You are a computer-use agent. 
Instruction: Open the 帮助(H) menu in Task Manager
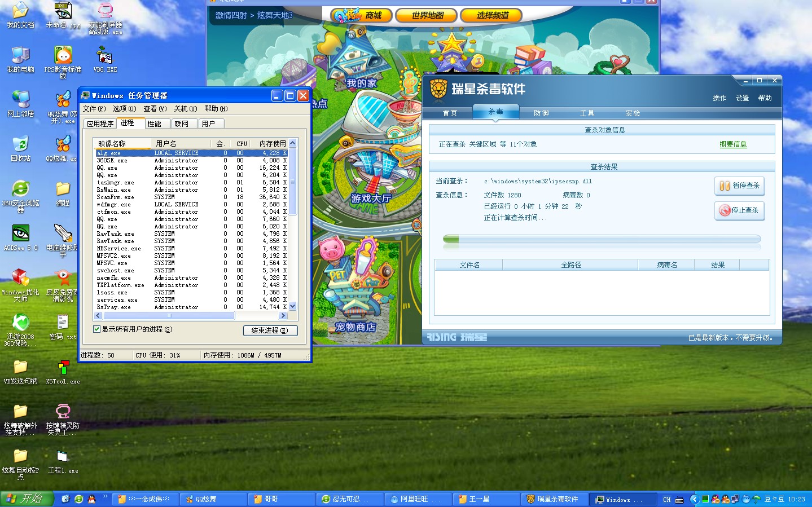pyautogui.click(x=216, y=109)
